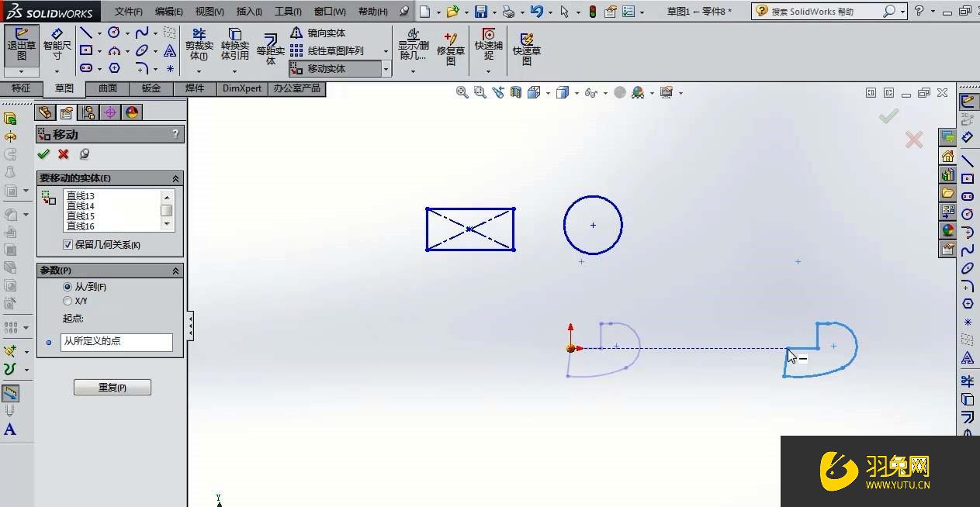Switch to the X/Y radio option

pyautogui.click(x=67, y=301)
